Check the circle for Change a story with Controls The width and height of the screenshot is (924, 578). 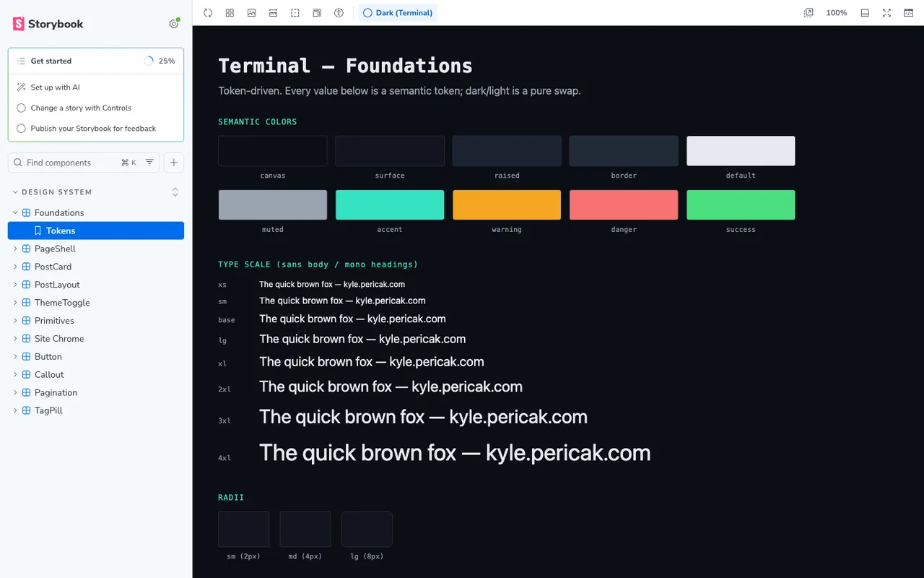[x=21, y=108]
